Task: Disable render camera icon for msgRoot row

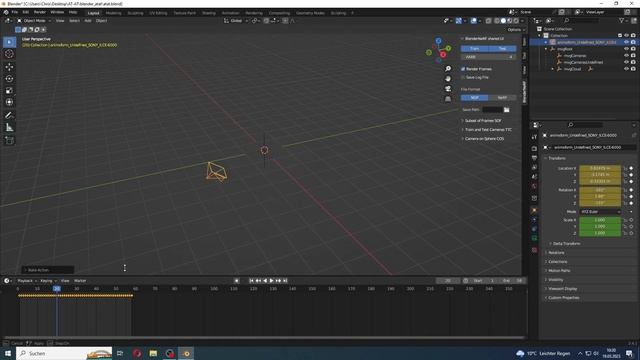Action: (633, 49)
